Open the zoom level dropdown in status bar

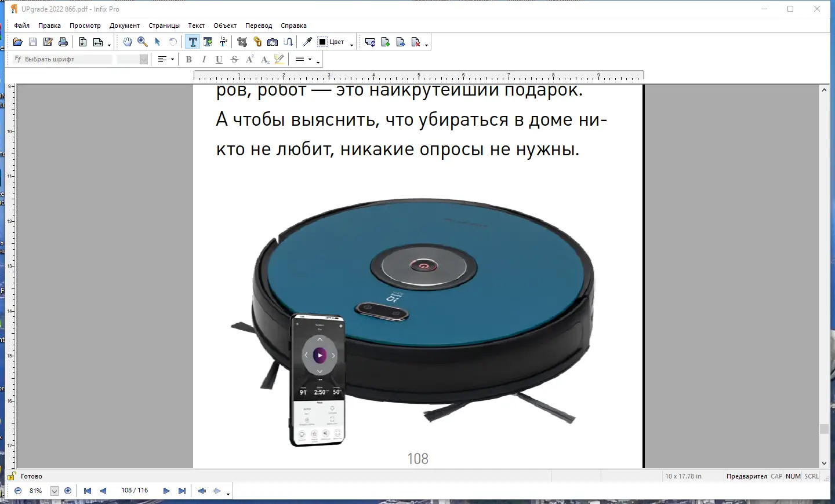coord(54,491)
